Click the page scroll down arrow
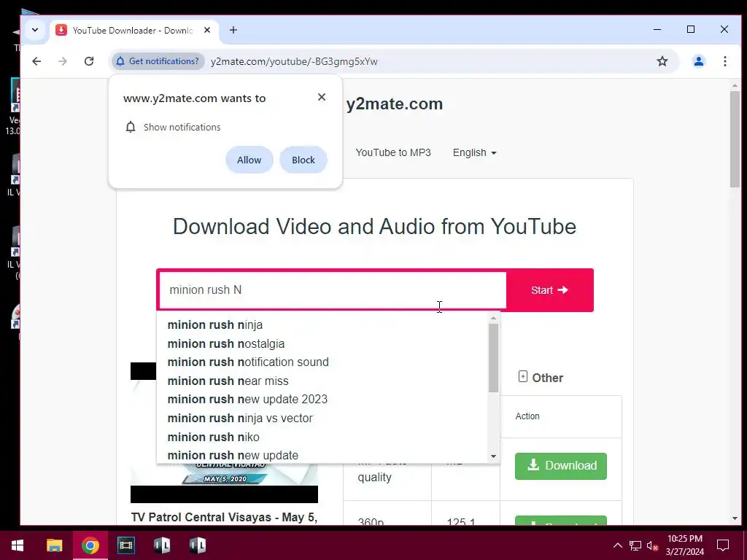Viewport: 747px width, 560px height. (x=735, y=518)
